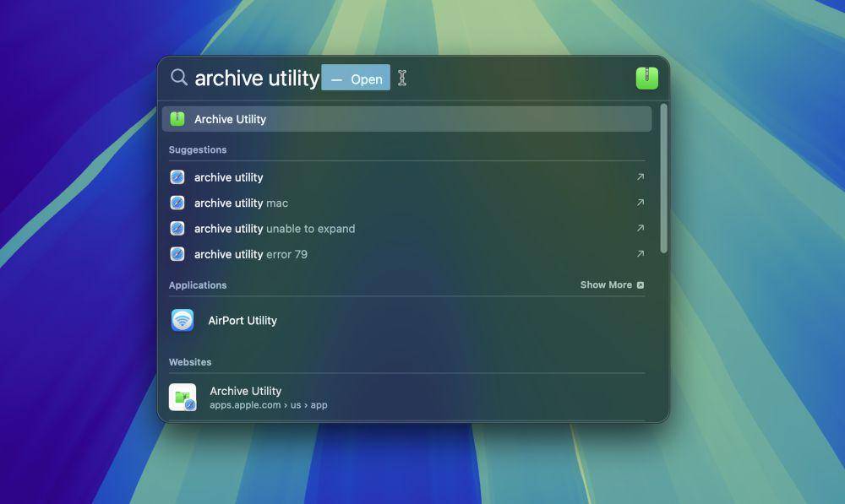Select 'archive utility error 79' suggestion
Image resolution: width=845 pixels, height=504 pixels.
pyautogui.click(x=407, y=253)
